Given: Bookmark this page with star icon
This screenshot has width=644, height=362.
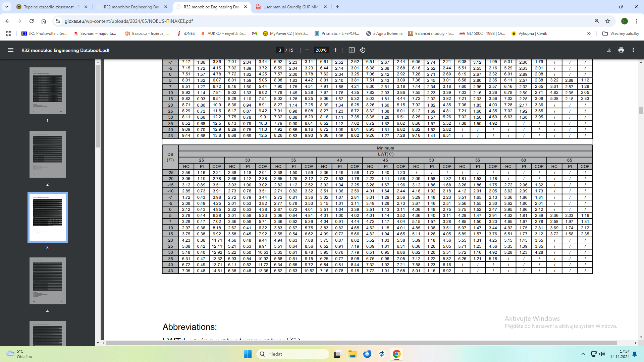Looking at the screenshot, I should pos(608,21).
